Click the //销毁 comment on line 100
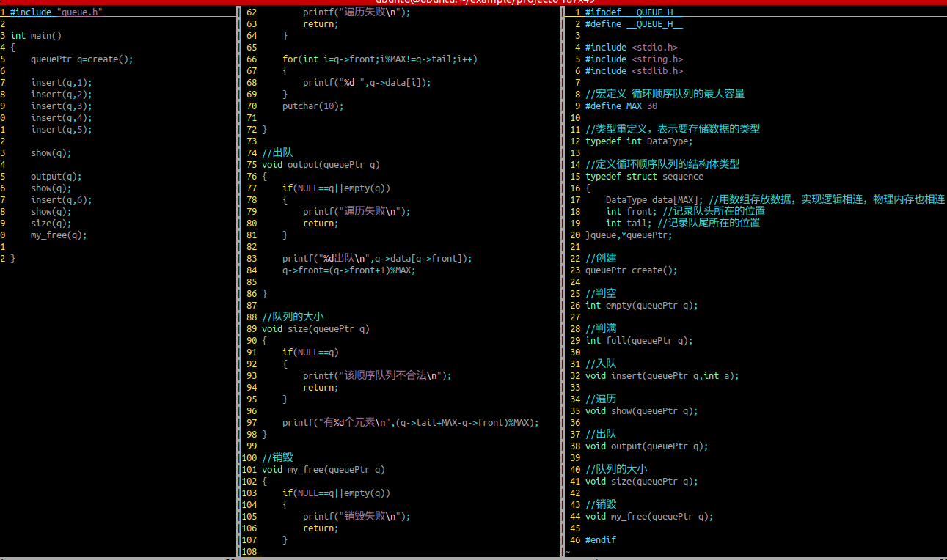947x560 pixels. pyautogui.click(x=277, y=458)
